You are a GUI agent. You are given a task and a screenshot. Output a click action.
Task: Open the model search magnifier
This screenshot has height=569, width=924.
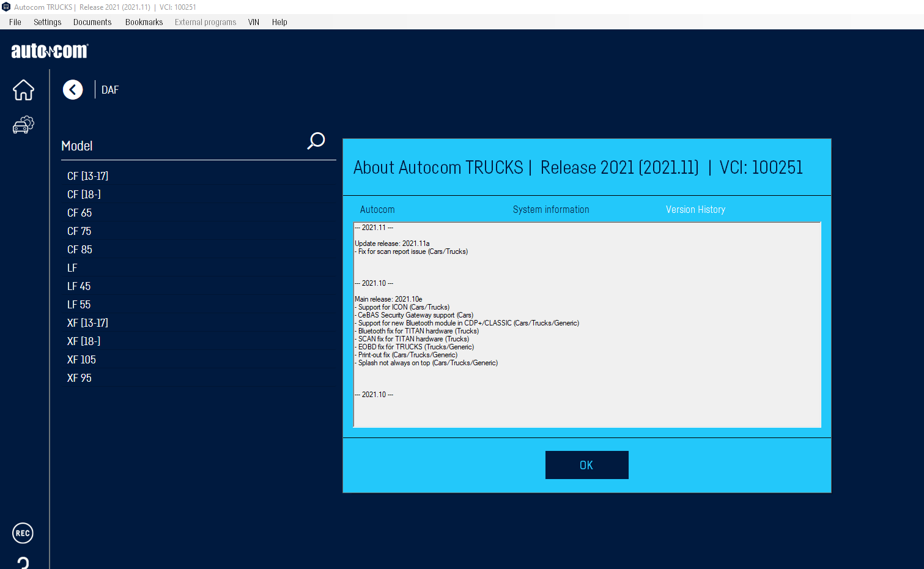(x=316, y=141)
